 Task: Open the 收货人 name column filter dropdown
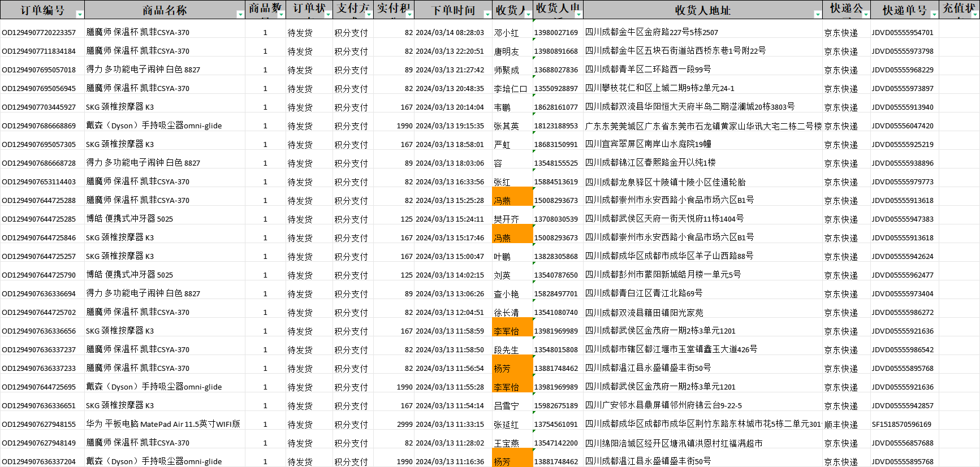(528, 14)
